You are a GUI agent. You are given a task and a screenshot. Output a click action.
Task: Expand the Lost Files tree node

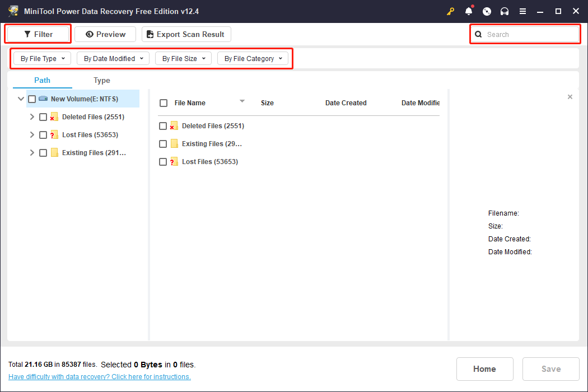tap(32, 135)
